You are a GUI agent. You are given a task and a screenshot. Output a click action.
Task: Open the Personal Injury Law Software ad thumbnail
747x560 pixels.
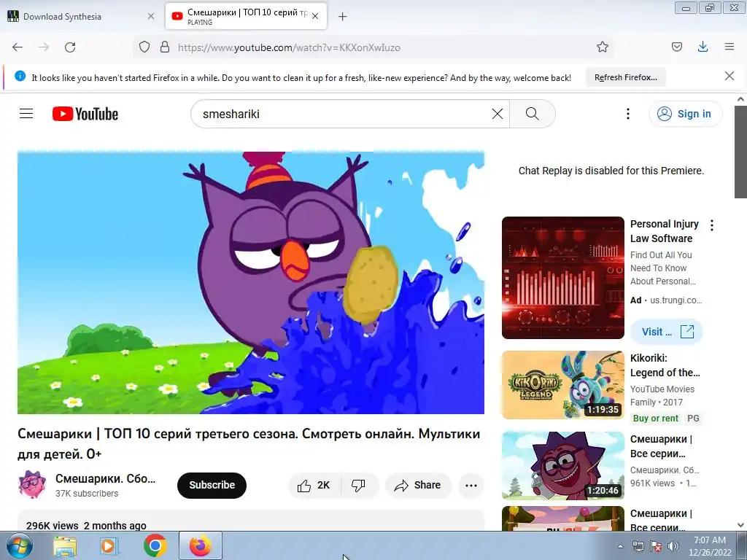563,278
